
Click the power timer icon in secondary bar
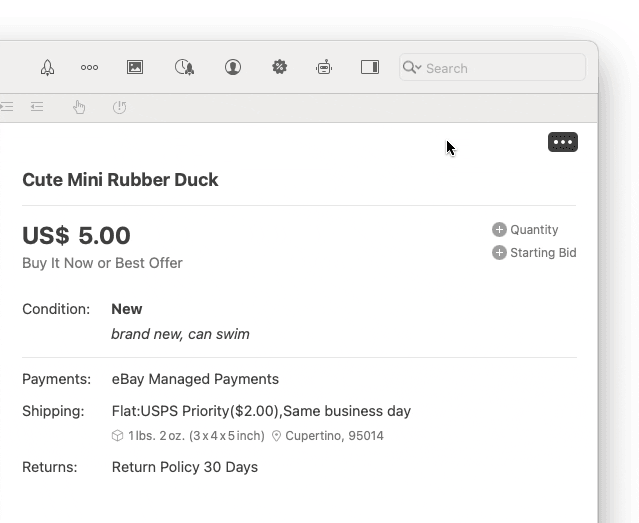(120, 107)
